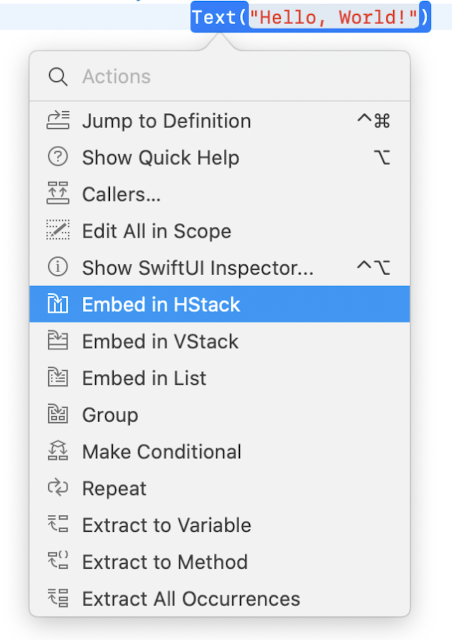Click the Embed in HStack icon

(58, 304)
